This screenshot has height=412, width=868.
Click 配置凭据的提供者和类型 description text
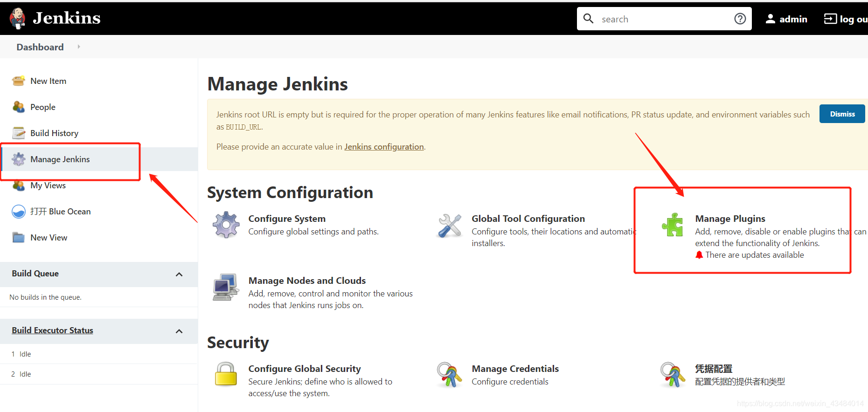[x=740, y=382]
